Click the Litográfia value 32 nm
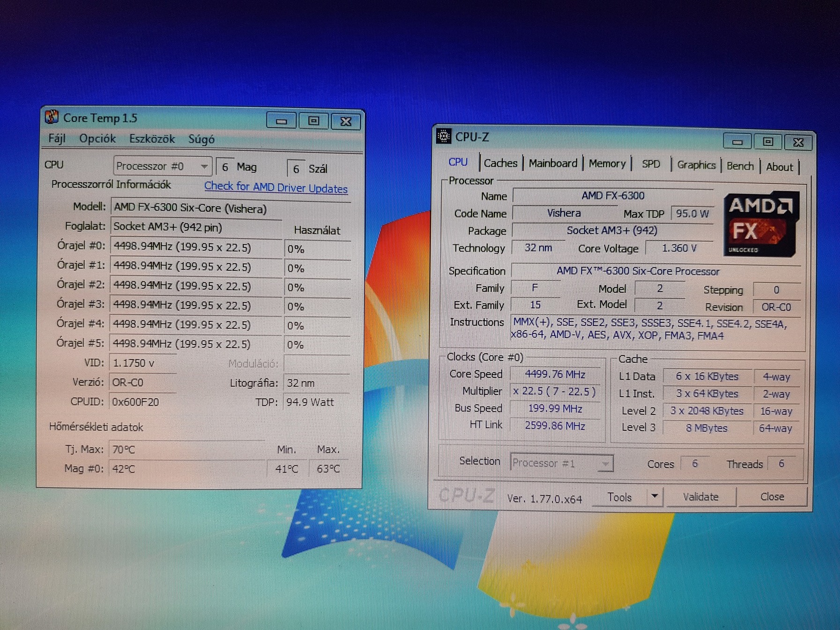Viewport: 840px width, 630px height. tap(317, 383)
